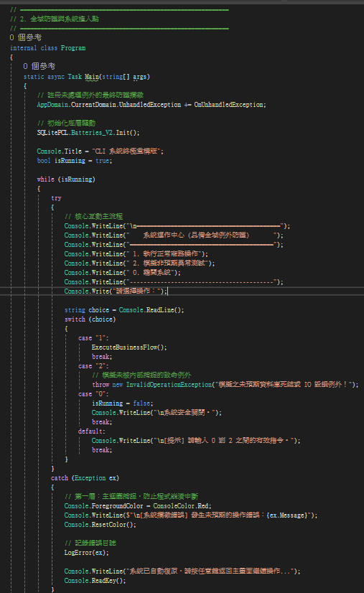Click the InvalidOperationException type name
364x593 pixels.
(169, 384)
